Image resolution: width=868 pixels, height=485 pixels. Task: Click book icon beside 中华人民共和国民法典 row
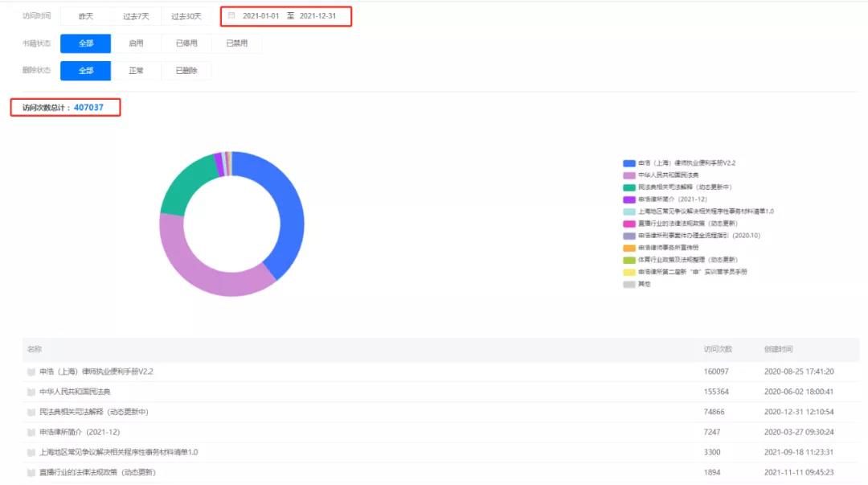point(31,392)
